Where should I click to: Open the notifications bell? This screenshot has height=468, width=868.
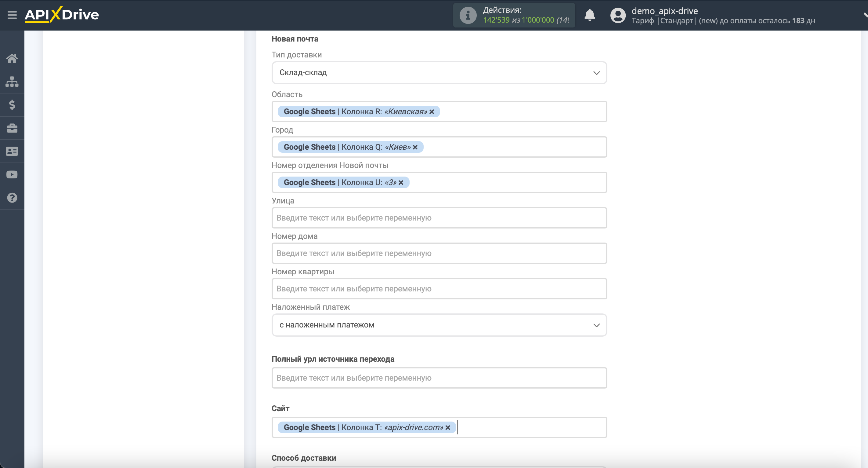590,15
